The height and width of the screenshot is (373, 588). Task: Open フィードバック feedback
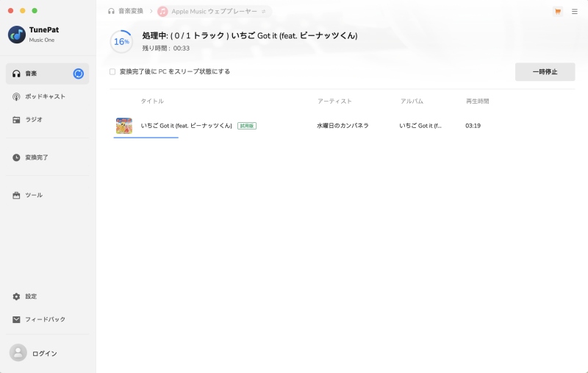pyautogui.click(x=47, y=319)
